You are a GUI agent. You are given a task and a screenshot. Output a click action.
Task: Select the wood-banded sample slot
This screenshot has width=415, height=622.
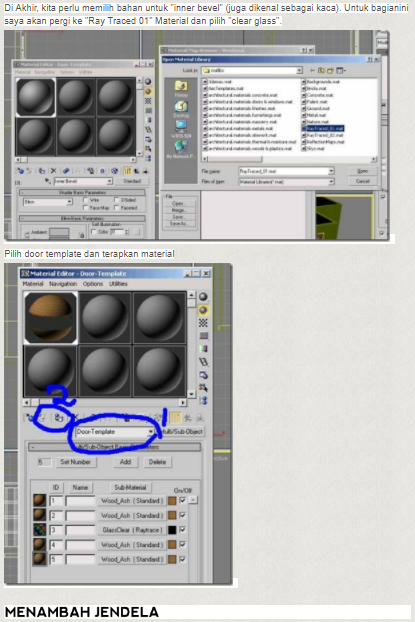[x=50, y=318]
